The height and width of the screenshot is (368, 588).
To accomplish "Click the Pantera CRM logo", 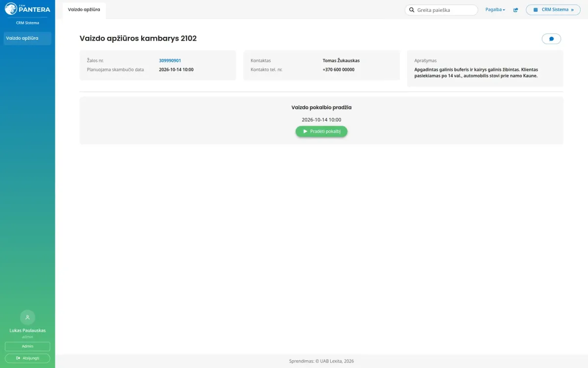I will point(27,8).
